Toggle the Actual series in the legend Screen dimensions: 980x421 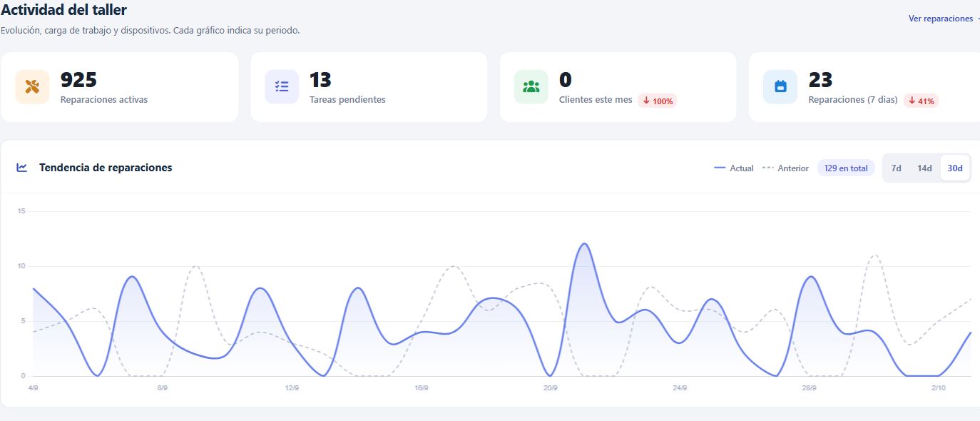pos(734,168)
